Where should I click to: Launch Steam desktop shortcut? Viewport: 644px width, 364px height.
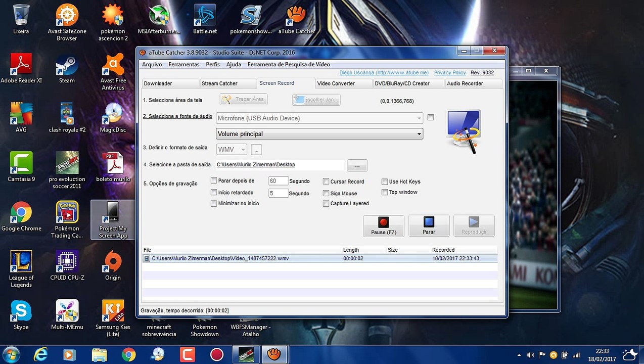click(67, 68)
